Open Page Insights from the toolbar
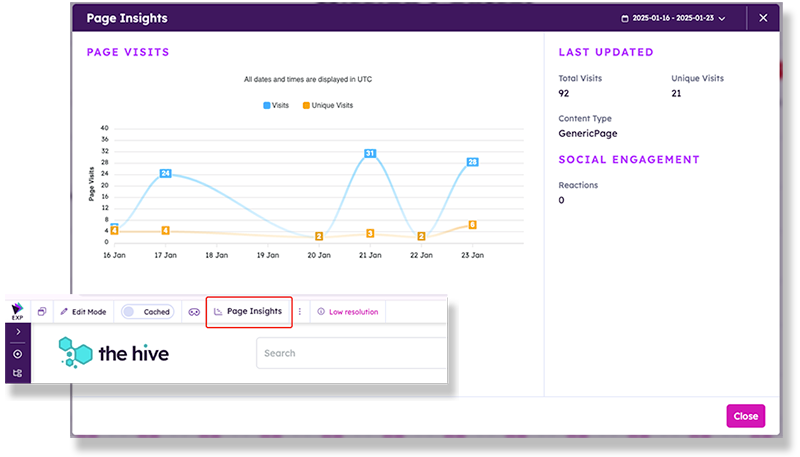The width and height of the screenshot is (800, 457). [249, 312]
